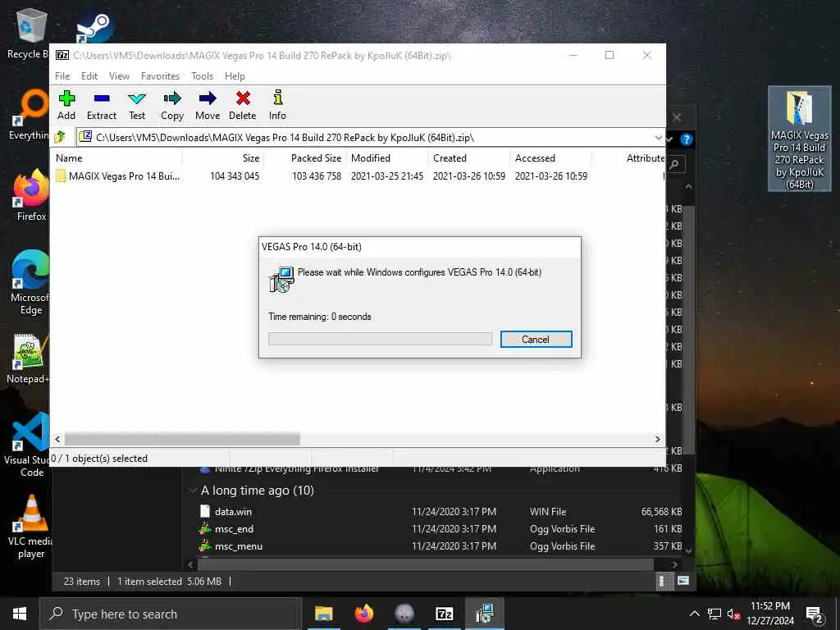Open the File menu
The width and height of the screenshot is (840, 630).
coord(62,76)
